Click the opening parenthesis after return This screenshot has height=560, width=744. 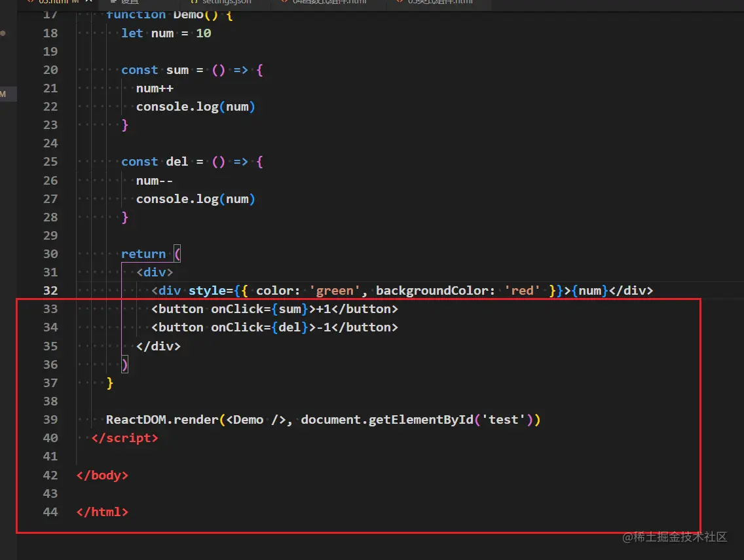tap(177, 254)
